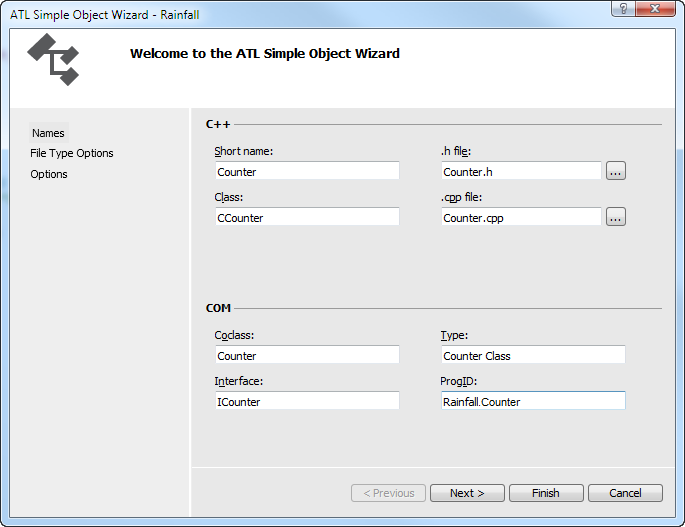685x527 pixels.
Task: Click the Class field containing CCounter
Action: [307, 217]
